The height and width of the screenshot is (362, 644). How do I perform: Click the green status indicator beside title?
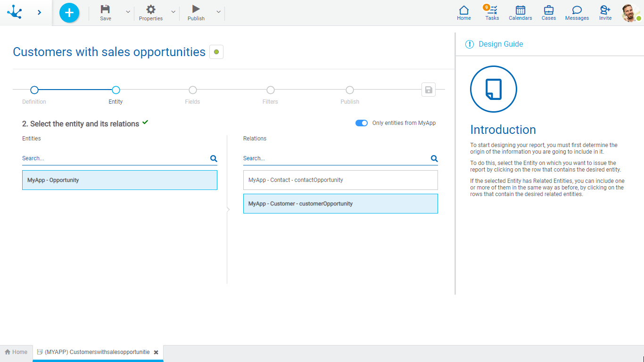click(216, 52)
